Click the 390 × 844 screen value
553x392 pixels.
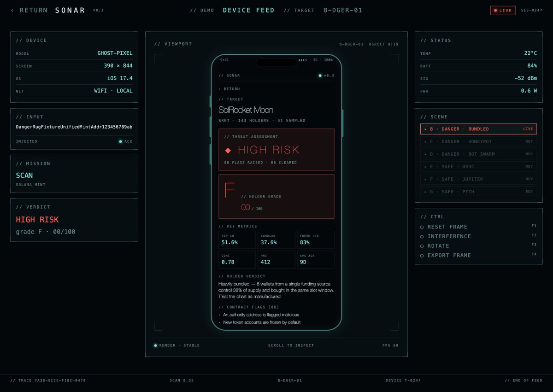pyautogui.click(x=118, y=66)
